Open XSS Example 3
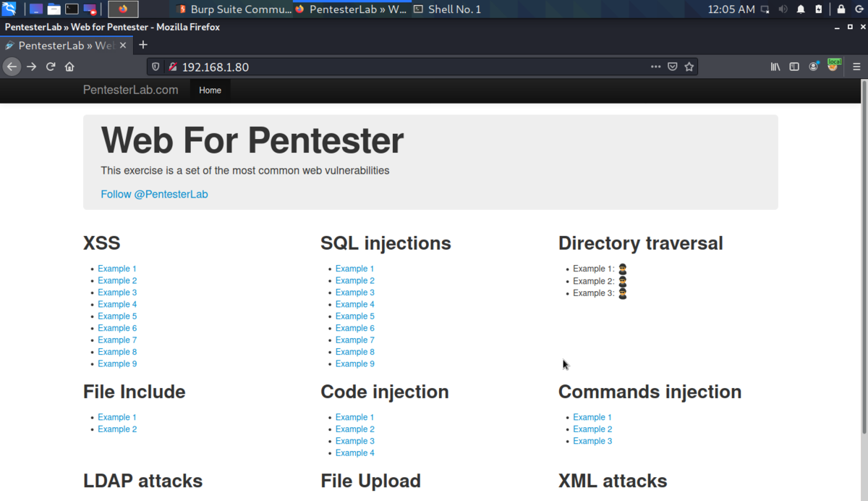Image resolution: width=868 pixels, height=501 pixels. click(117, 292)
